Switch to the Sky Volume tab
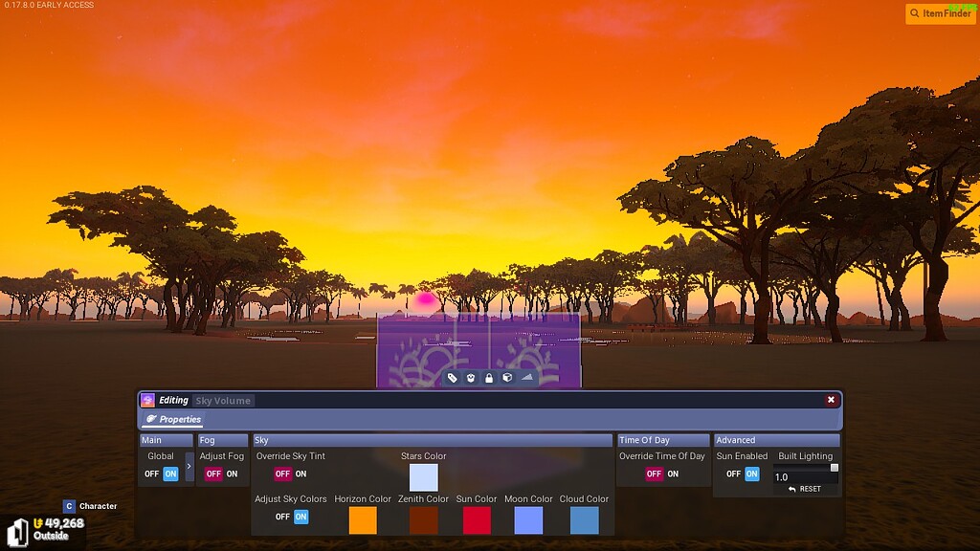Image resolution: width=980 pixels, height=551 pixels. point(222,400)
